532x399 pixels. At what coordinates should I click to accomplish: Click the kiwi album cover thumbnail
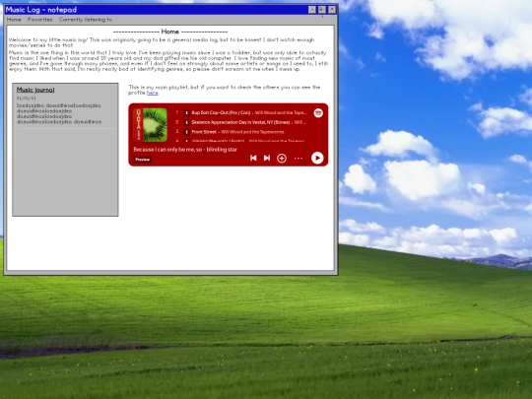click(151, 125)
